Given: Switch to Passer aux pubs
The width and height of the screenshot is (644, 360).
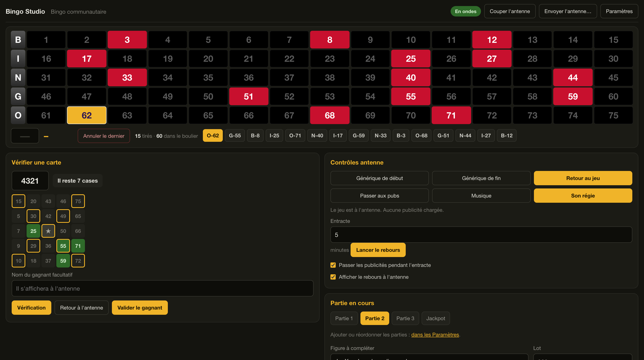Looking at the screenshot, I should tap(380, 196).
